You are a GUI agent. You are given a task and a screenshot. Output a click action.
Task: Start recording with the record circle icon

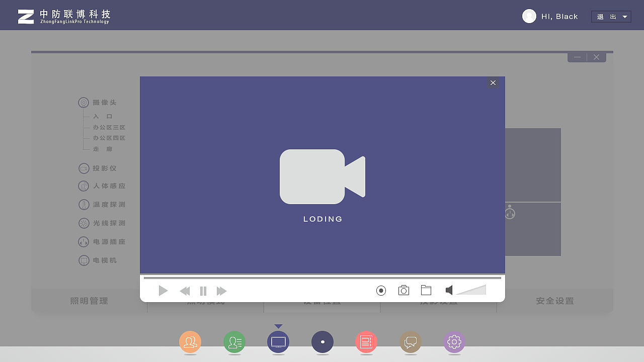pyautogui.click(x=381, y=291)
